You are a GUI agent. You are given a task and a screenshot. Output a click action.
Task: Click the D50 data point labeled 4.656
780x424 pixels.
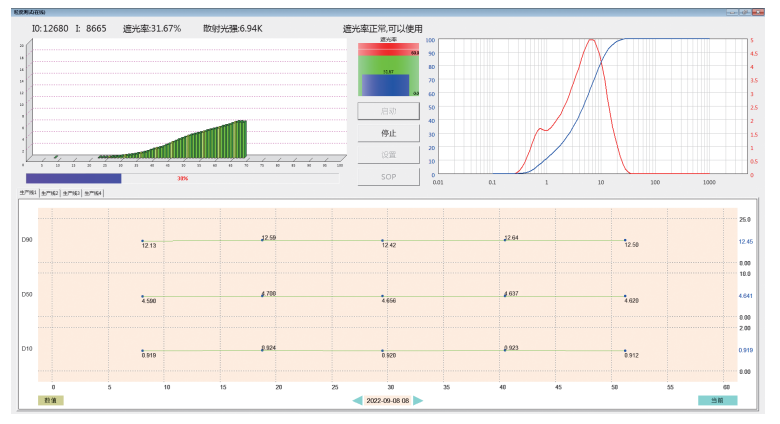click(383, 296)
